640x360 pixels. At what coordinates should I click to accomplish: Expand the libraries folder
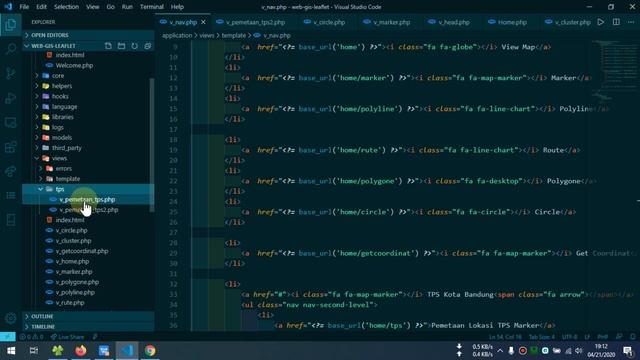(x=88, y=117)
